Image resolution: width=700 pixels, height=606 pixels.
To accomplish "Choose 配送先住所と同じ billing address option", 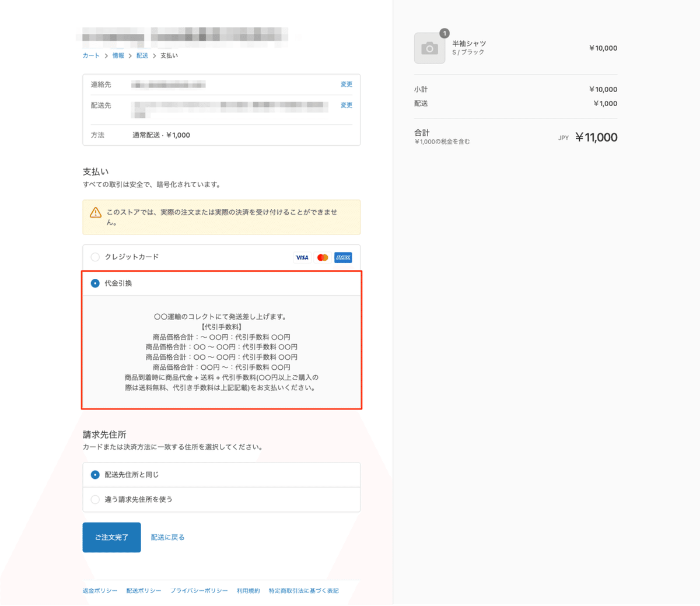I will coord(95,475).
